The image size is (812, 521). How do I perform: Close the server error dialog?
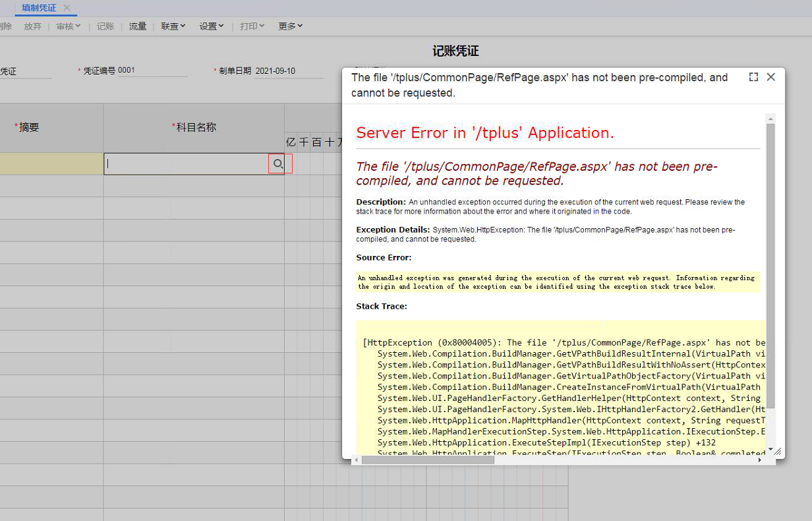(x=771, y=77)
